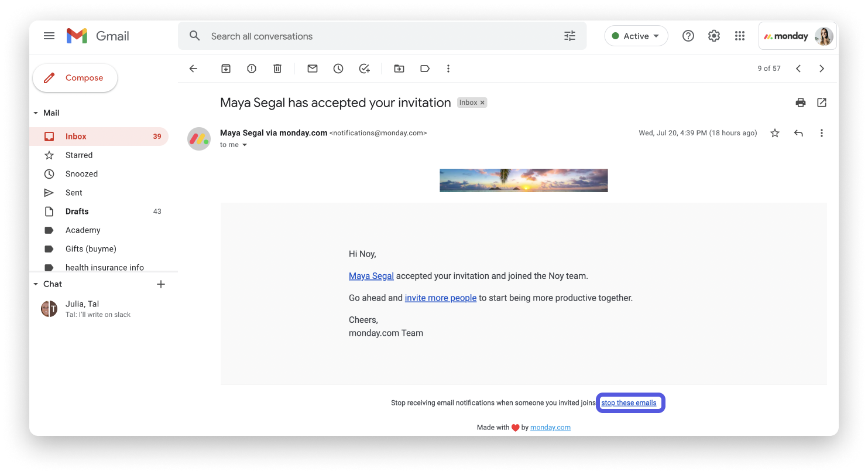This screenshot has width=868, height=474.
Task: Move email to a folder icon
Action: point(399,69)
